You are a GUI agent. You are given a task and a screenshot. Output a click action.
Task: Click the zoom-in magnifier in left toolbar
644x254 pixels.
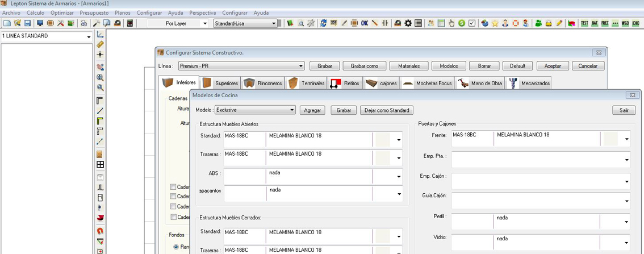point(100,77)
